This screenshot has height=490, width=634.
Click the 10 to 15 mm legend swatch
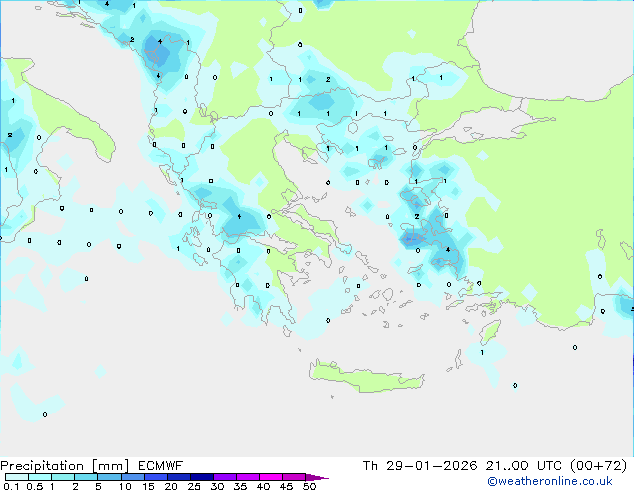coord(132,477)
